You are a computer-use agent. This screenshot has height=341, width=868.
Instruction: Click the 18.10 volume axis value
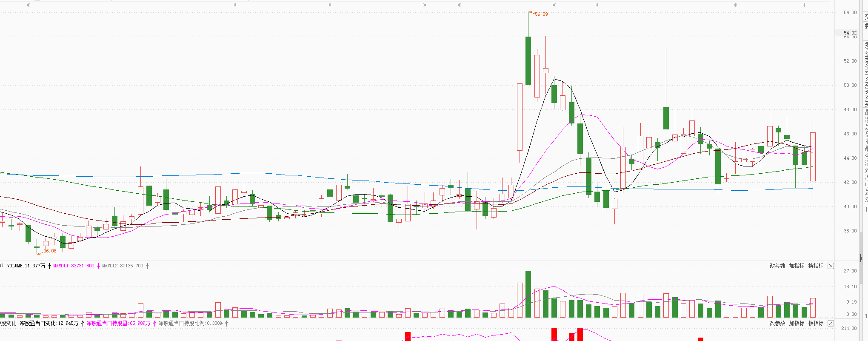click(850, 287)
